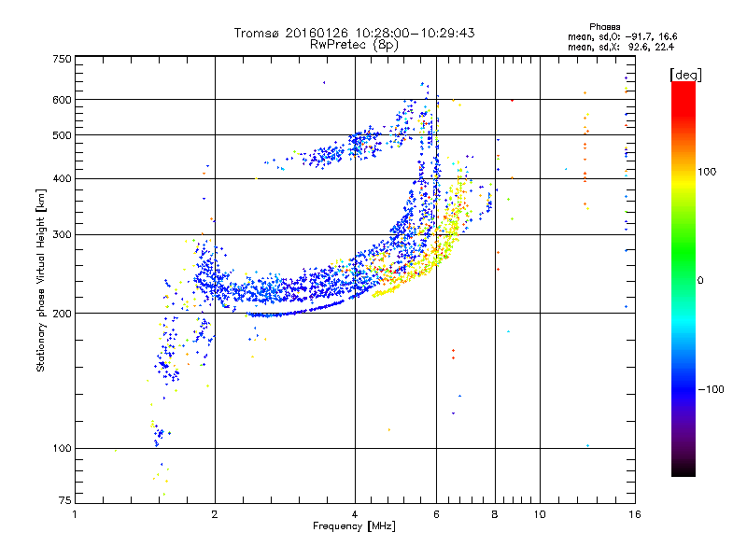Click the "400" height axis tick label
Screen dimensions: 747x560
click(x=63, y=178)
